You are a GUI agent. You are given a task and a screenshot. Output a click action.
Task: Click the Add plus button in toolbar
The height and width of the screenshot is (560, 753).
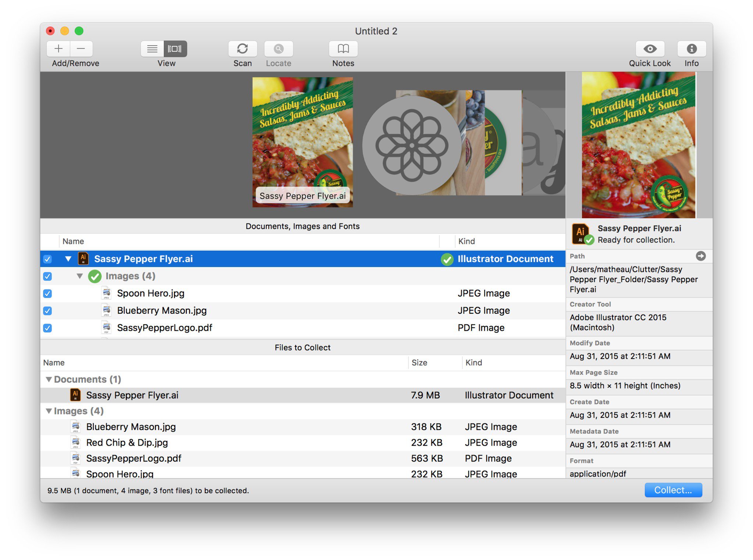[58, 49]
